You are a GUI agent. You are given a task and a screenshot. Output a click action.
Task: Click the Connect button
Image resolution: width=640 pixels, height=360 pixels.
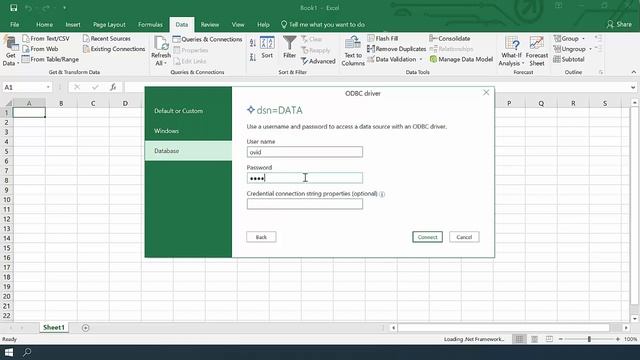tap(427, 237)
